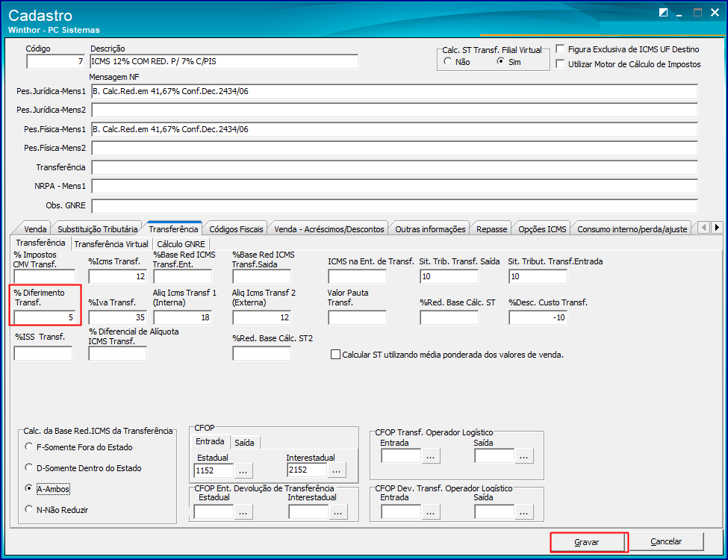Edit CFOP Estadual field 1152
728x560 pixels.
point(214,470)
